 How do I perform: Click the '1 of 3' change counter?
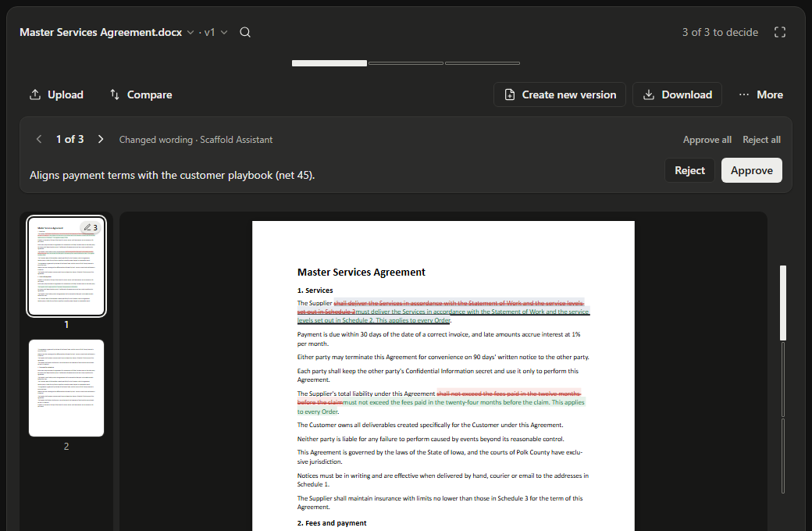pos(70,139)
